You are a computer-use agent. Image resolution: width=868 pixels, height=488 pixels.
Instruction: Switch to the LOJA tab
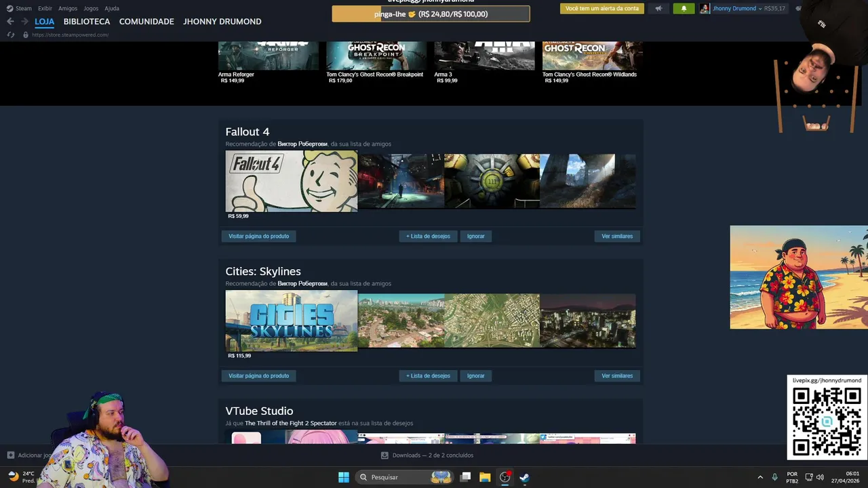(45, 22)
